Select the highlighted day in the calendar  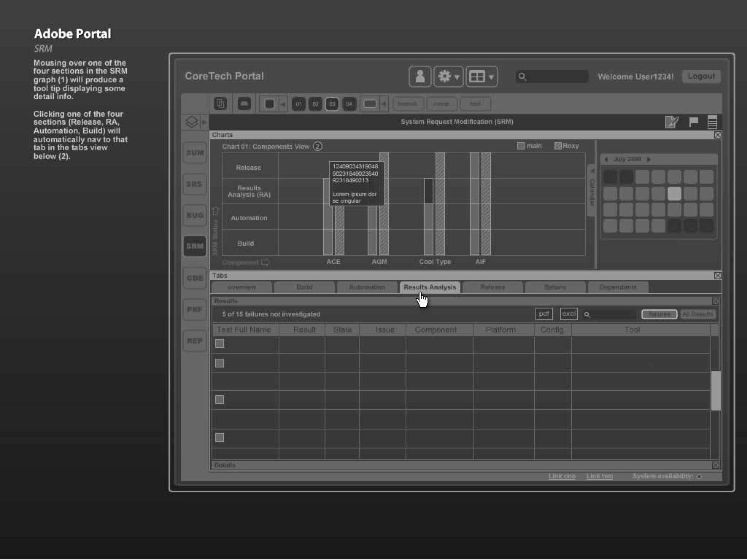pos(674,194)
